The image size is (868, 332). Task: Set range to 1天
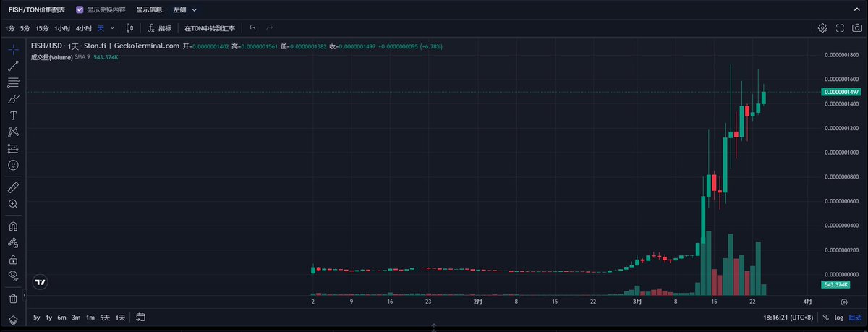(x=121, y=318)
